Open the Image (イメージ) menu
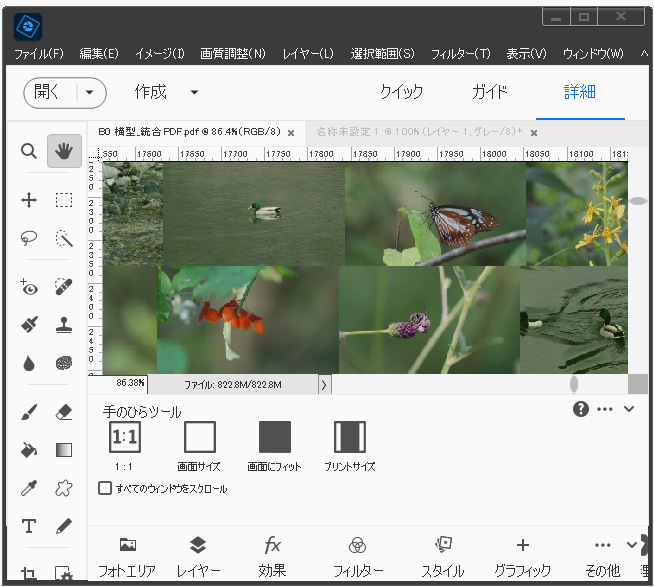This screenshot has width=654, height=587. [160, 53]
